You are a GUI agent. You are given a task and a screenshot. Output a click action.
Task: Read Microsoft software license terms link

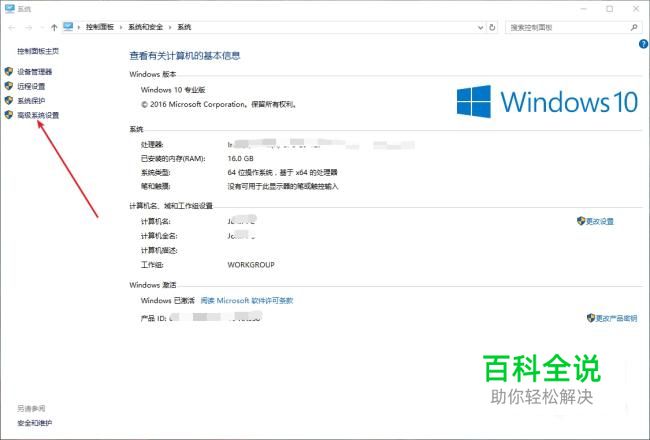coord(247,301)
